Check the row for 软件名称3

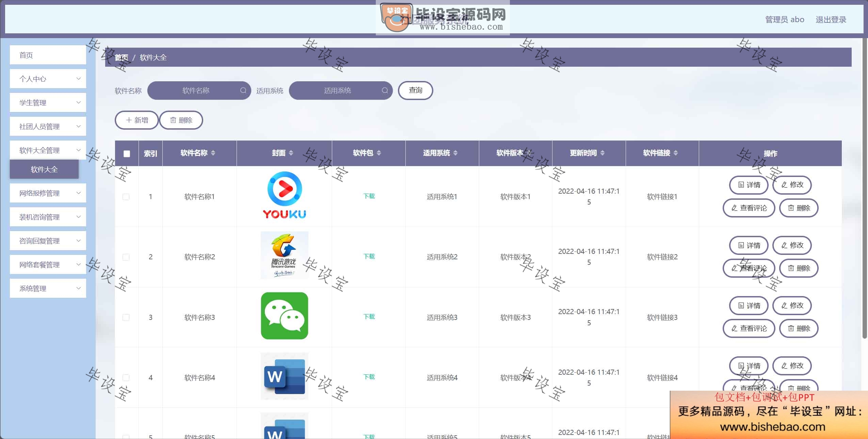(126, 318)
